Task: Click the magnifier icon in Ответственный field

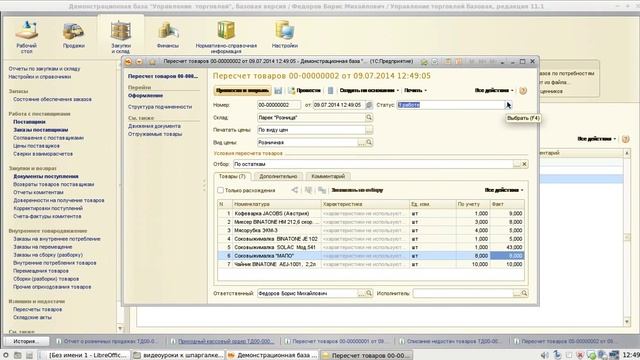Action: point(369,293)
